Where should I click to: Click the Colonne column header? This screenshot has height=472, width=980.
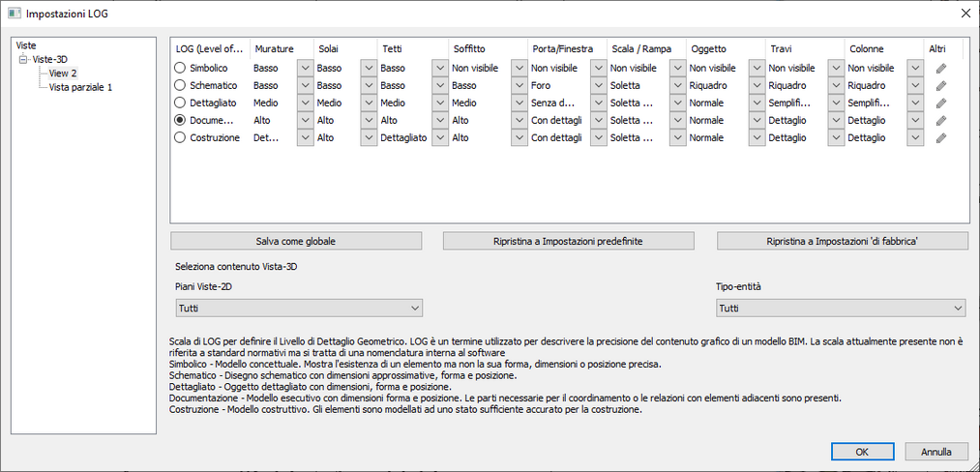(884, 48)
